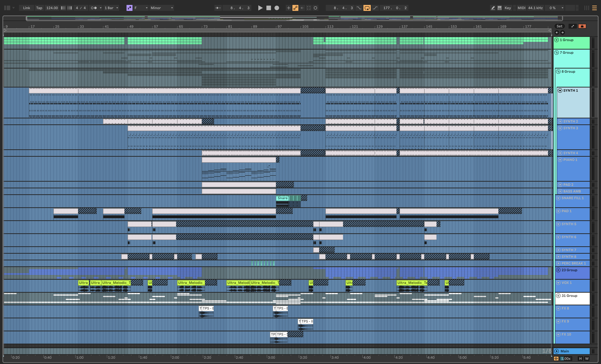601x364 pixels.
Task: Toggle the browser show/hide icon
Action: point(7,8)
